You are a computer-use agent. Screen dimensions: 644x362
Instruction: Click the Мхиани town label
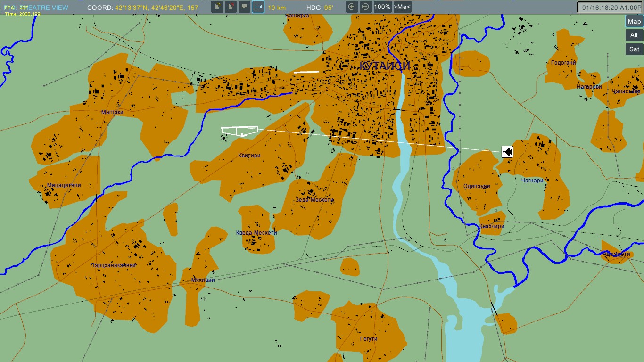pos(203,280)
